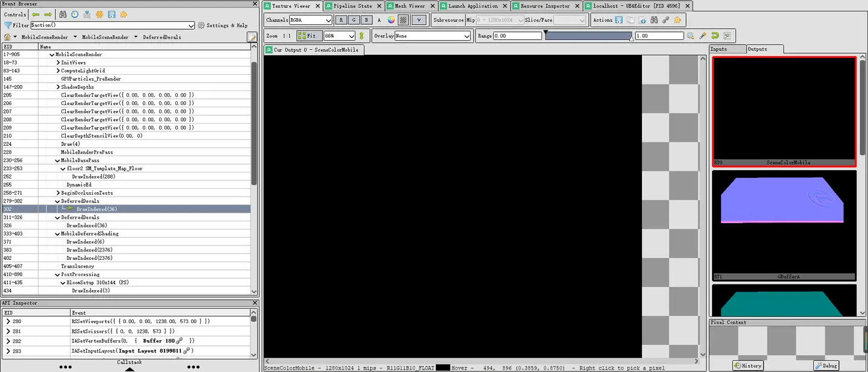Viewport: 868px width, 372px height.
Task: Toggle Fit zoom button
Action: pos(310,36)
